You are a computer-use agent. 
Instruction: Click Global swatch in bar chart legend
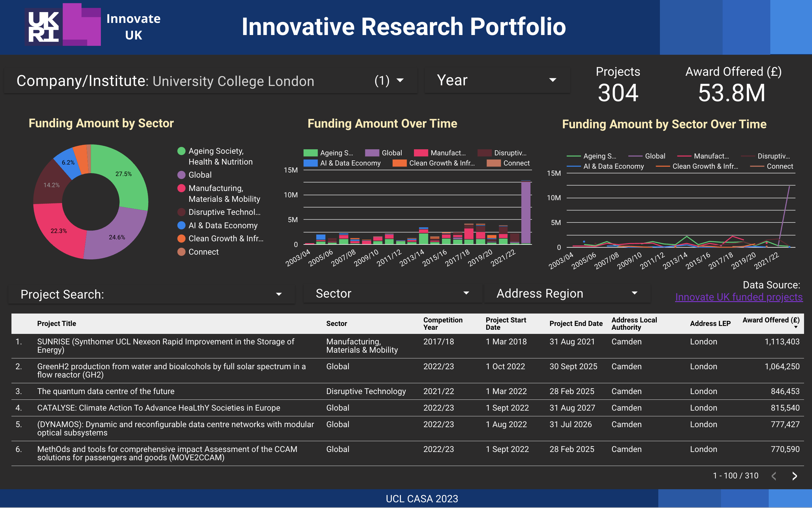coord(372,153)
